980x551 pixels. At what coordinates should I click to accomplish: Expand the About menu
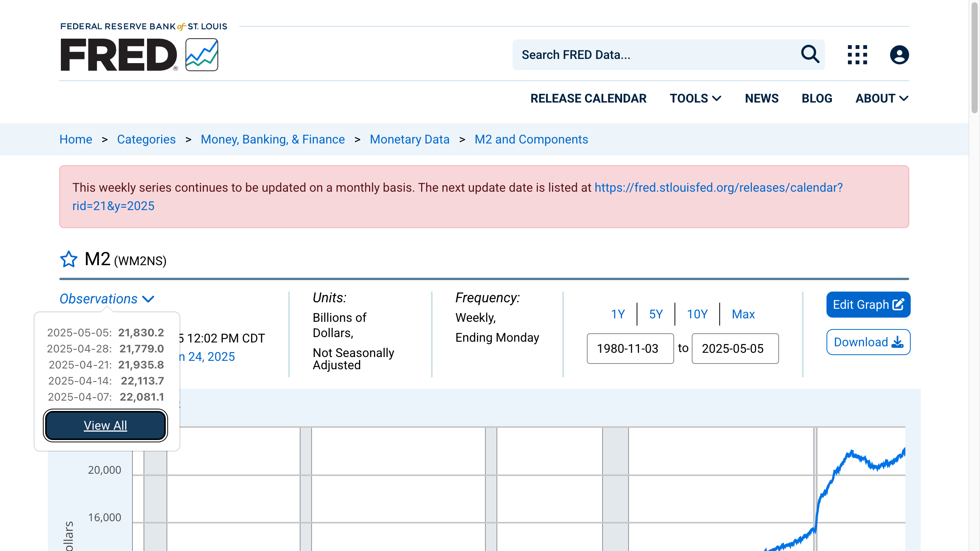click(882, 98)
